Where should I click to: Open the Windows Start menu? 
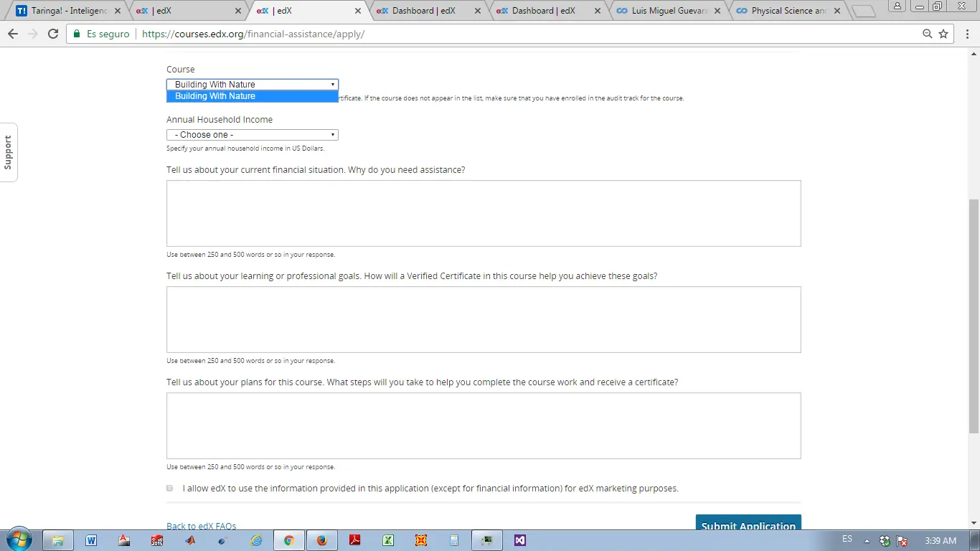pos(19,540)
